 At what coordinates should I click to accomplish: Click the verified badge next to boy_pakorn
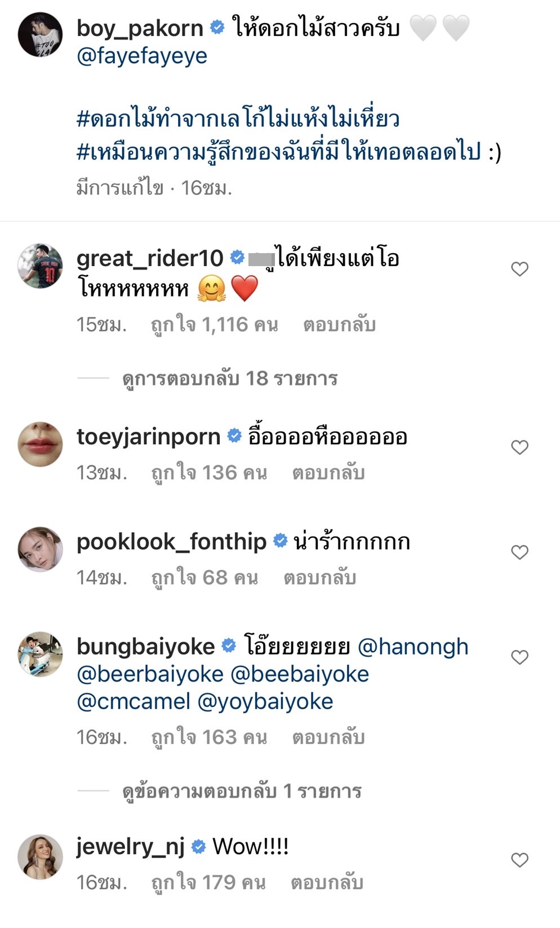pos(216,25)
